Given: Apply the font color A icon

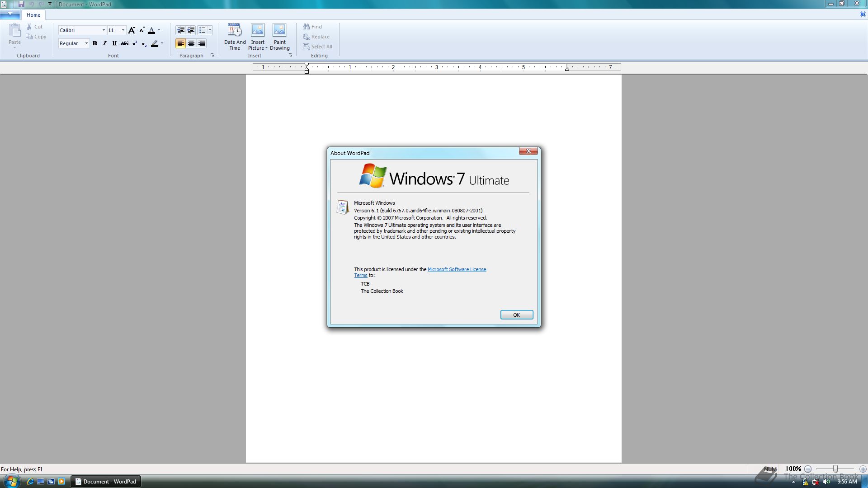Looking at the screenshot, I should pyautogui.click(x=151, y=30).
